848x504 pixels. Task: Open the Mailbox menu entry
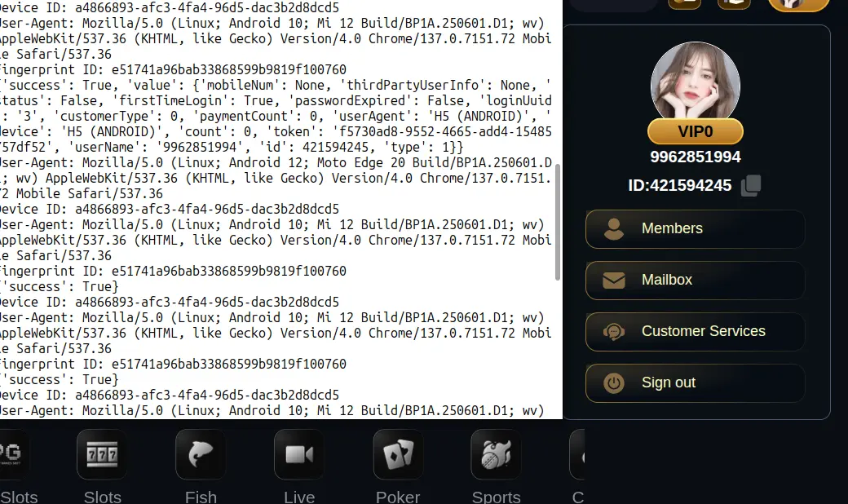click(695, 280)
